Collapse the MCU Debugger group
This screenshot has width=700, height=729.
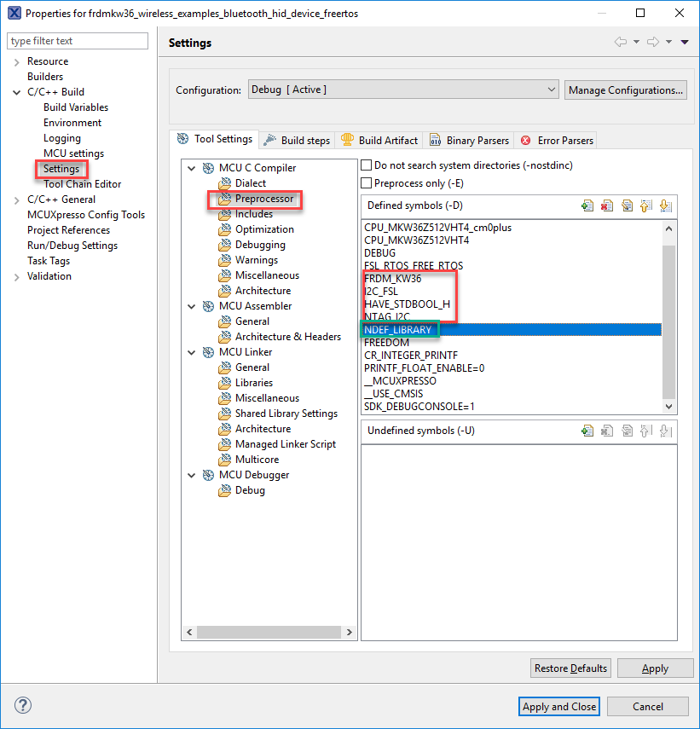pyautogui.click(x=192, y=475)
